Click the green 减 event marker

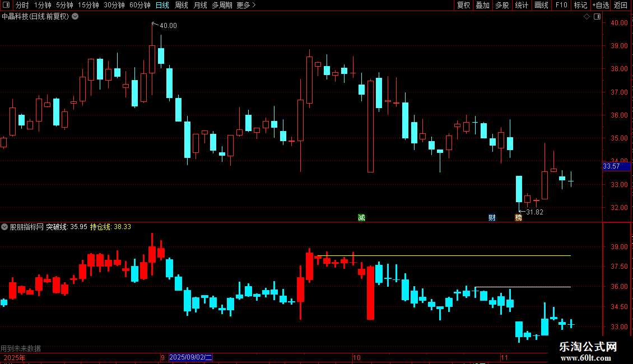361,217
